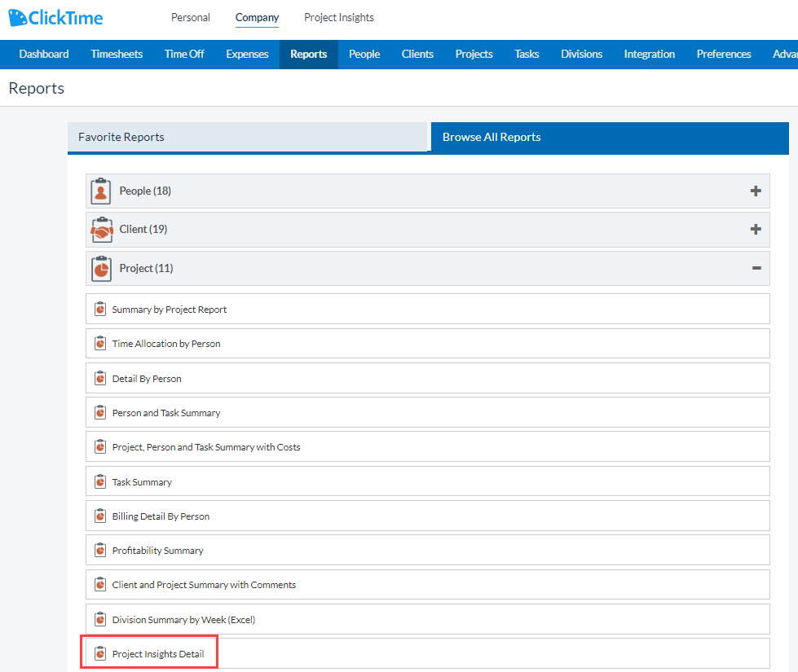Collapse the Project (11) report category
The image size is (798, 672).
756,268
